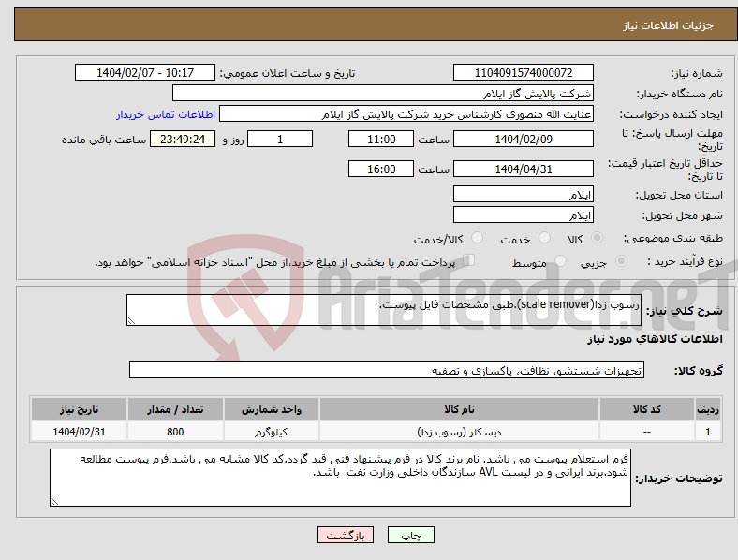Click the remaining days field showing 1
This screenshot has width=738, height=560.
coord(280,140)
